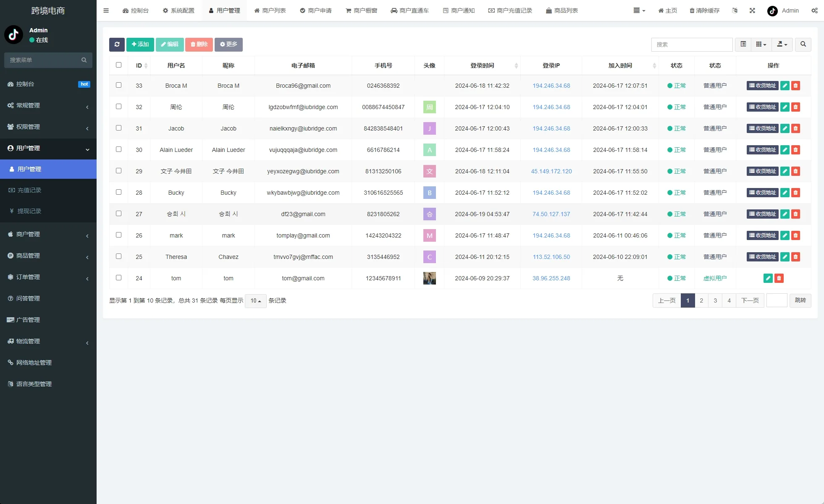Screen dimensions: 824x504
Task: Click the 添加 button to add a user
Action: [140, 44]
